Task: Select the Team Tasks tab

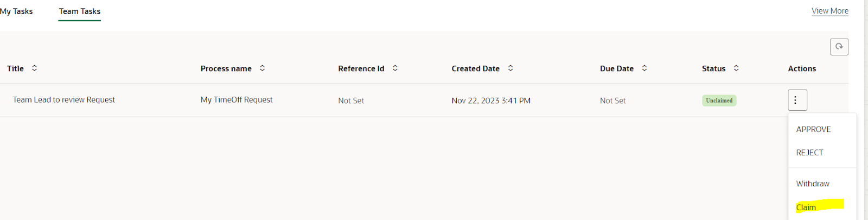Action: [80, 11]
